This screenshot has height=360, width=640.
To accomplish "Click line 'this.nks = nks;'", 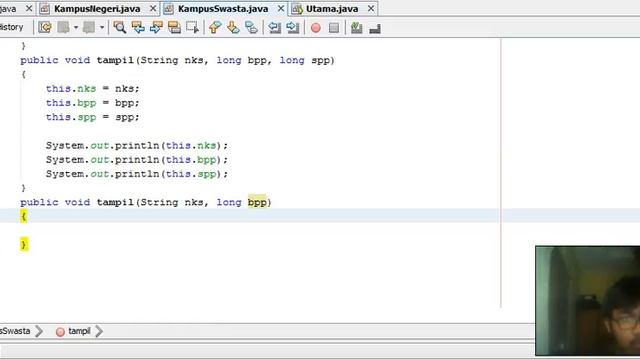I will pyautogui.click(x=92, y=89).
